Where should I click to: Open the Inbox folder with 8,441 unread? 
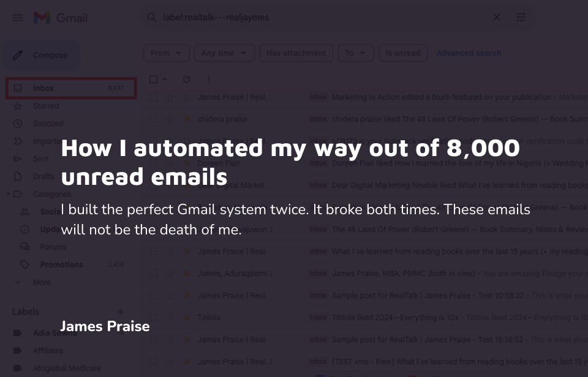coord(71,88)
